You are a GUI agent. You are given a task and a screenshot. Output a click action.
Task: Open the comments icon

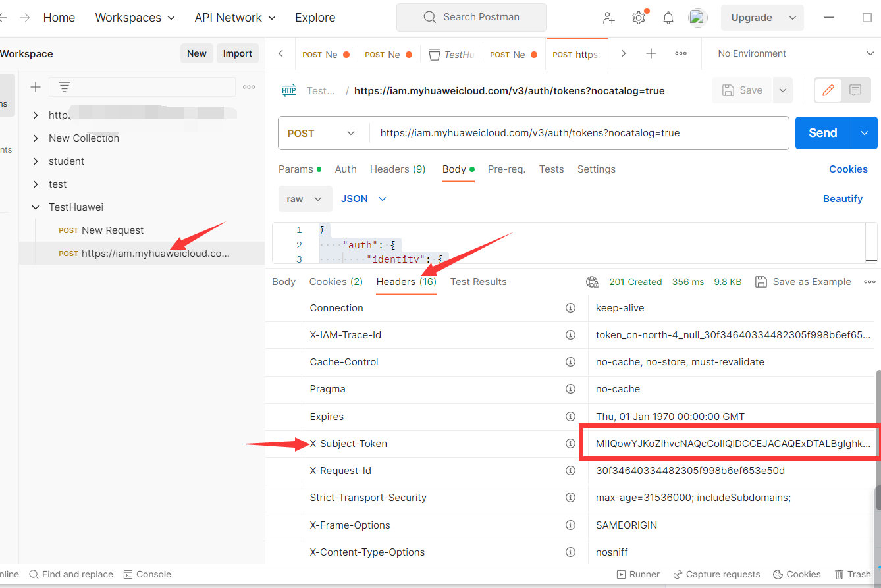tap(855, 90)
